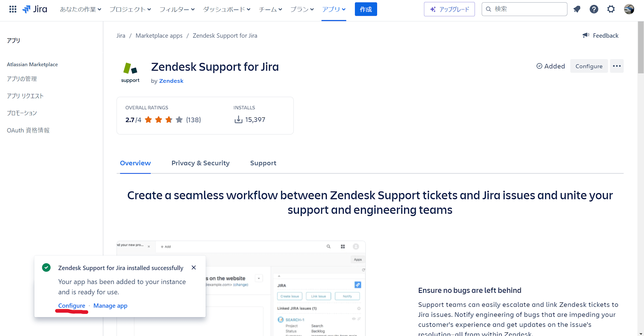The image size is (644, 336).
Task: Open OAuth 資格情報 in the sidebar
Action: point(28,130)
